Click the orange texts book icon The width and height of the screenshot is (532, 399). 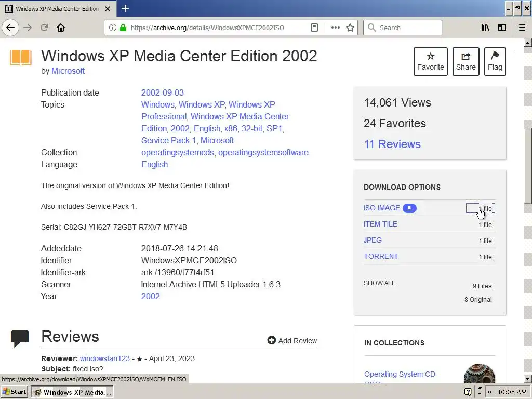tap(21, 57)
